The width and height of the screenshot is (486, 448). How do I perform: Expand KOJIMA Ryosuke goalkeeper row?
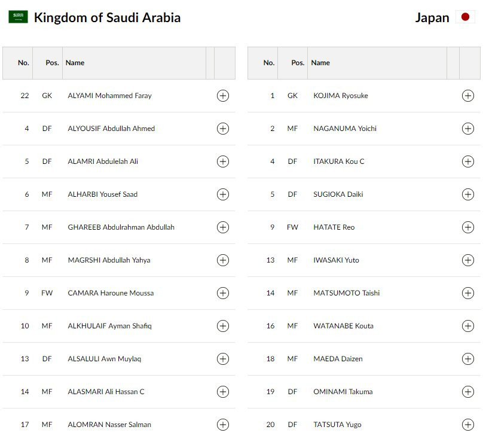click(467, 96)
